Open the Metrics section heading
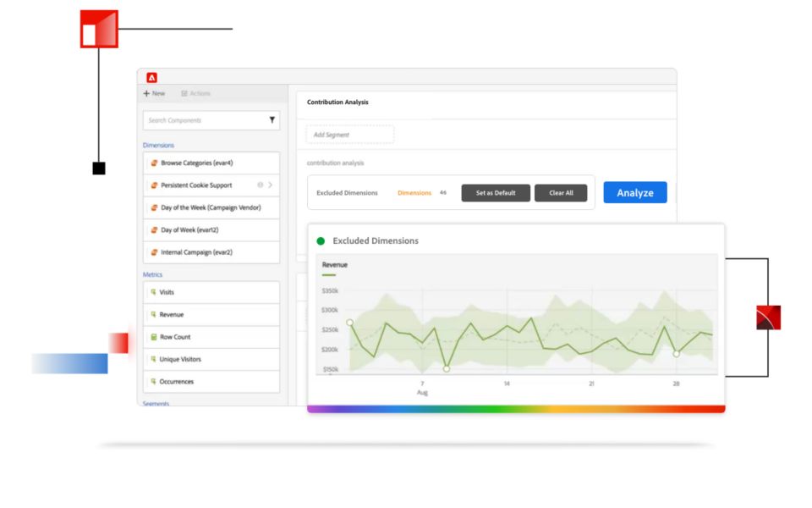This screenshot has height=508, width=812. tap(152, 274)
